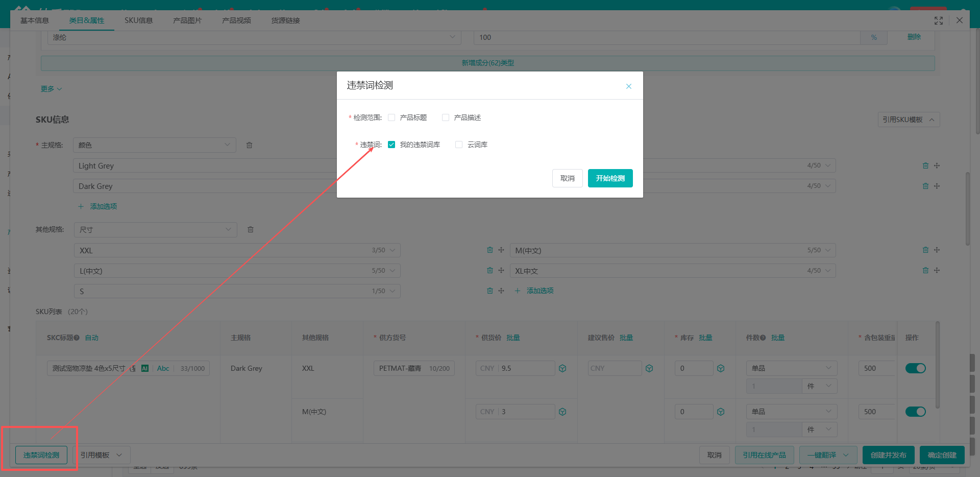Enable the 云词库 checkbox

[459, 145]
